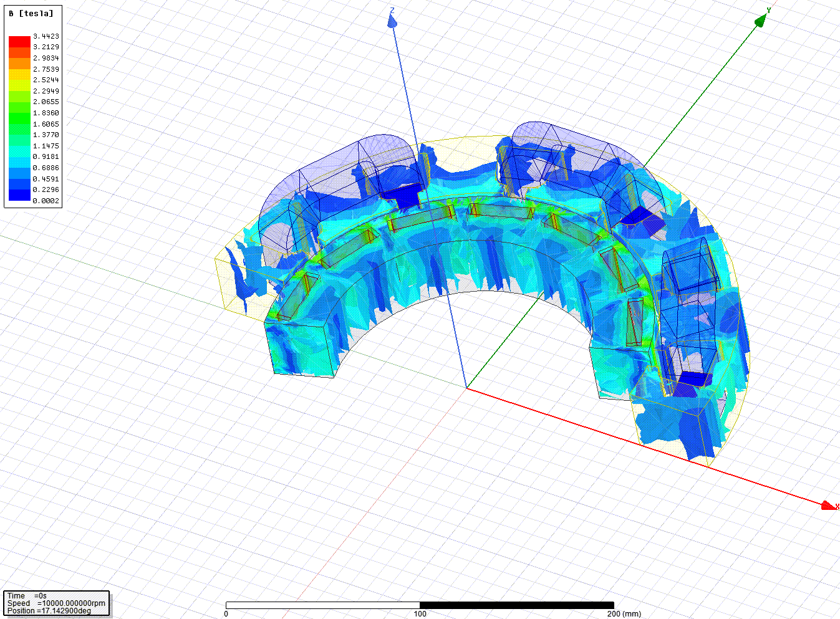Click the blue Z axis arrowhead
The height and width of the screenshot is (619, 840).
pyautogui.click(x=392, y=21)
